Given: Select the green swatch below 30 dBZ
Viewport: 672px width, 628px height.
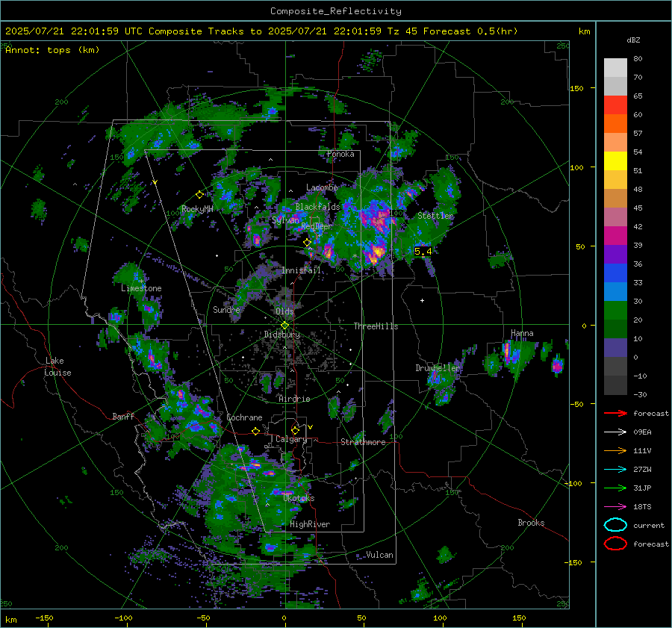Looking at the screenshot, I should [x=615, y=311].
